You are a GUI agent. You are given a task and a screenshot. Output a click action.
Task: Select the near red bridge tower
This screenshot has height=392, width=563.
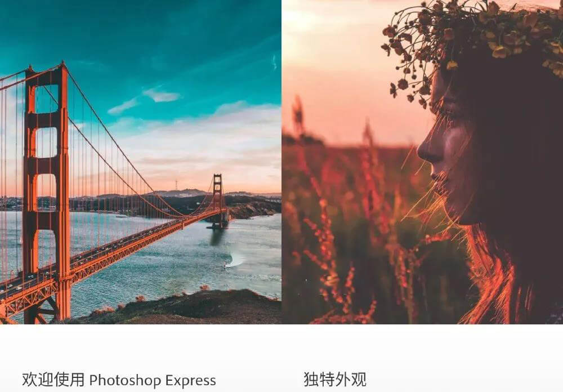point(46,190)
